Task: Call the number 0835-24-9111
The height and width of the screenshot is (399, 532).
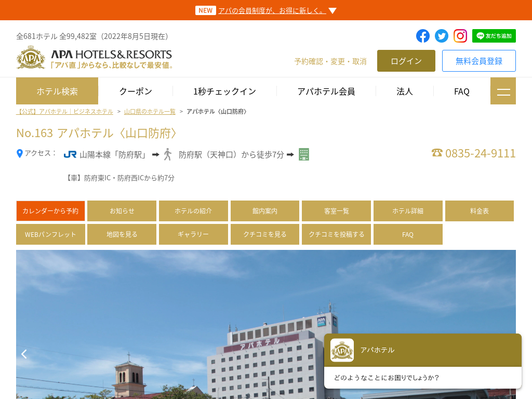Action: tap(480, 153)
